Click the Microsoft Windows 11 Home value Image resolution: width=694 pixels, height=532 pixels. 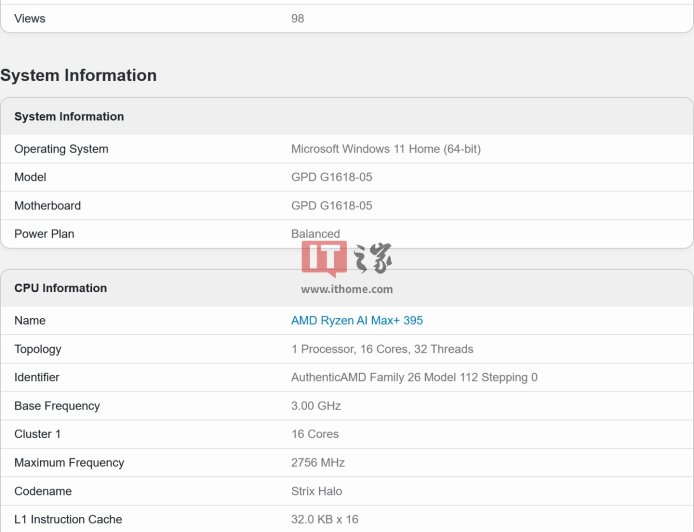tap(385, 149)
